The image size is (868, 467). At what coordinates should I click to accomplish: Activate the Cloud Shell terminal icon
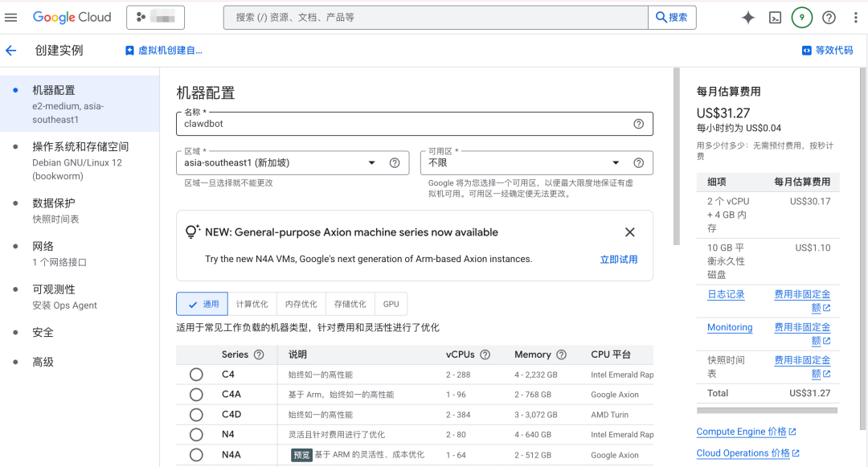(774, 17)
